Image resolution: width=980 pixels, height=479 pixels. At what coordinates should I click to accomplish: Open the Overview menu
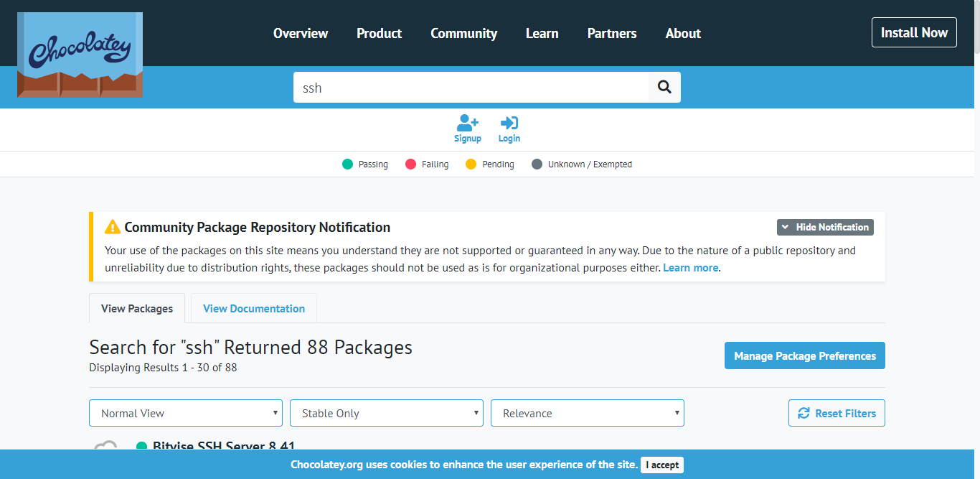coord(301,33)
